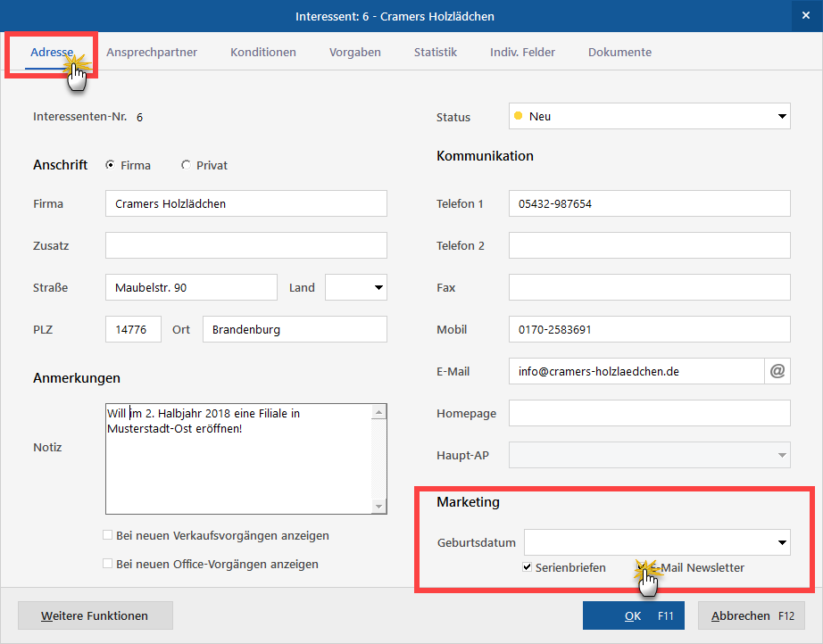This screenshot has height=644, width=823.
Task: Expand the Haupt-AP dropdown
Action: 649,455
